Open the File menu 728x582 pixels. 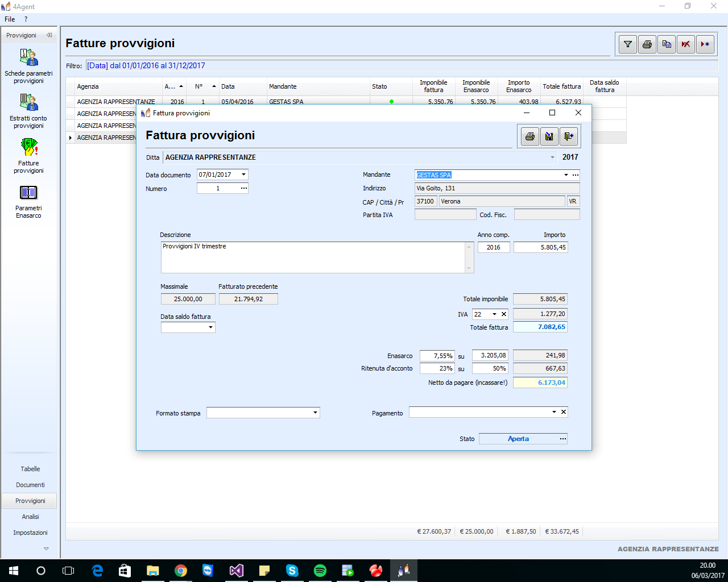point(10,19)
